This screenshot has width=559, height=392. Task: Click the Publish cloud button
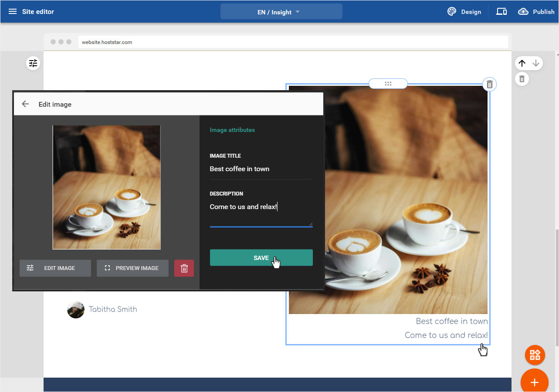tap(536, 12)
